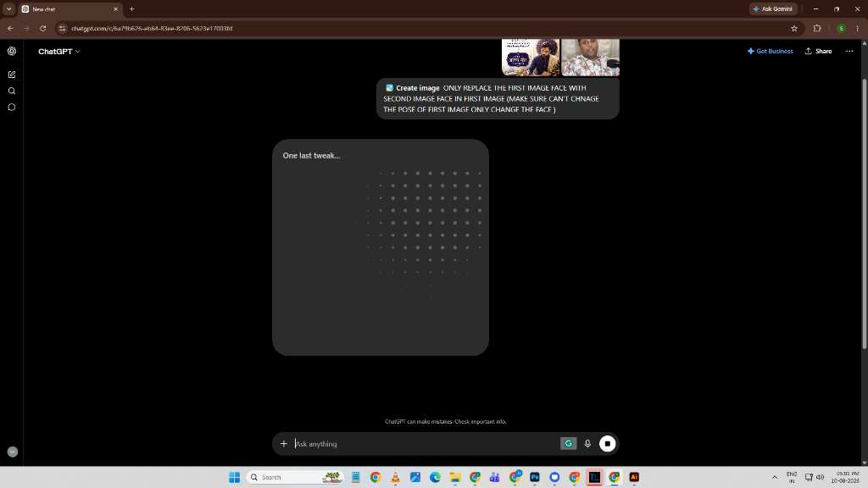The image size is (868, 488).
Task: Open the new chat compose icon in sidebar
Action: click(x=12, y=75)
